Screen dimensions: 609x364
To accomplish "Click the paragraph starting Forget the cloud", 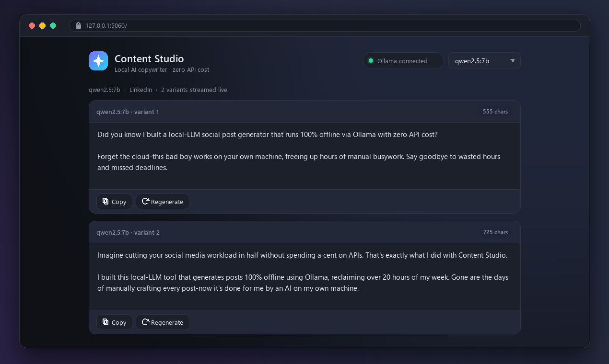I will 299,162.
